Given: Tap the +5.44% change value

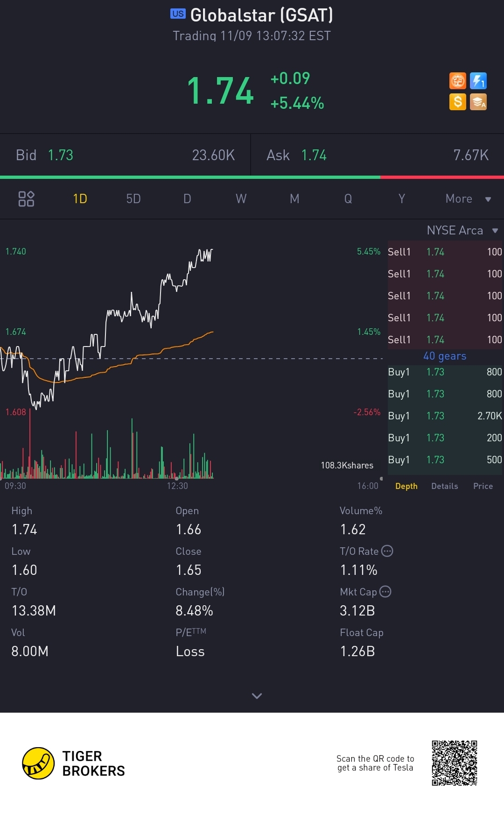Looking at the screenshot, I should pos(297,103).
